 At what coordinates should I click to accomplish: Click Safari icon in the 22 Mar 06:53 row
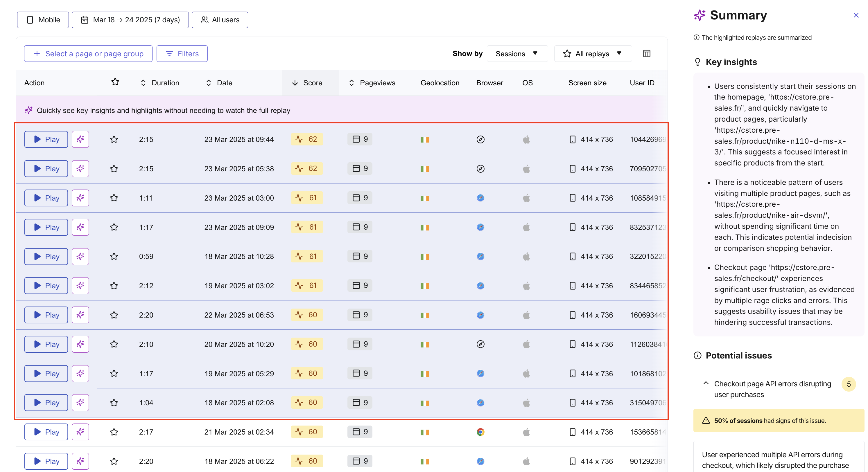click(x=480, y=315)
